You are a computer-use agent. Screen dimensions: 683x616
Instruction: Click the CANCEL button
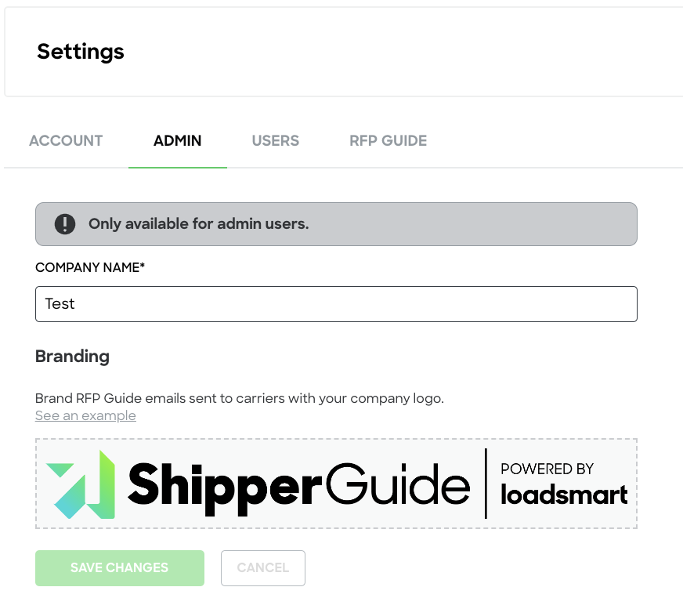262,567
